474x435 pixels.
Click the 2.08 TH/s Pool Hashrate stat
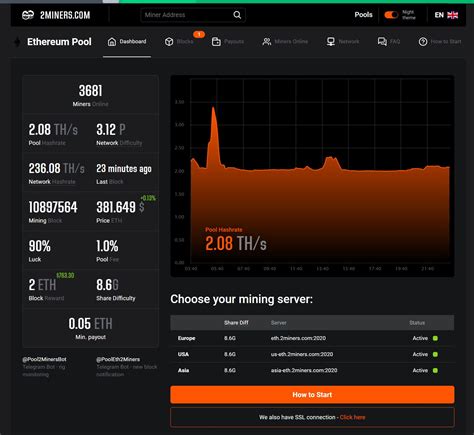point(53,130)
